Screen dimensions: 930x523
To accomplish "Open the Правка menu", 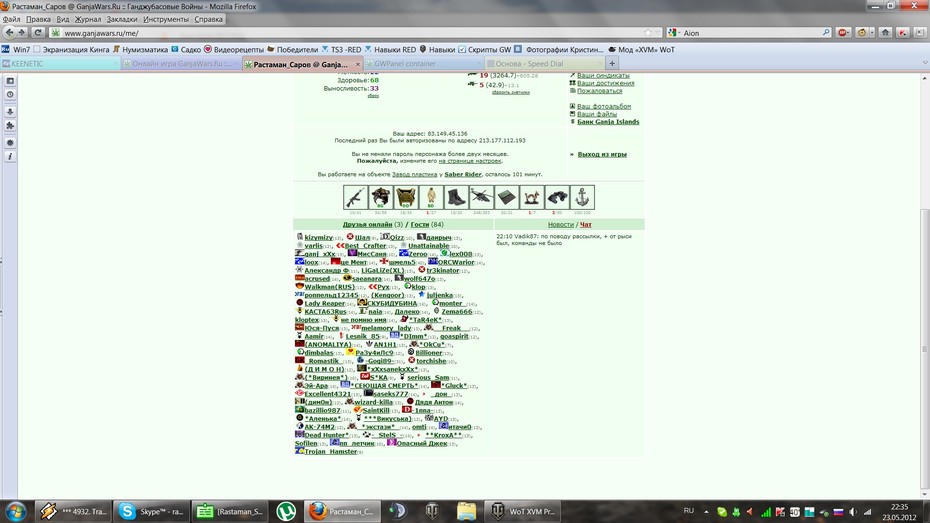I will pyautogui.click(x=38, y=19).
